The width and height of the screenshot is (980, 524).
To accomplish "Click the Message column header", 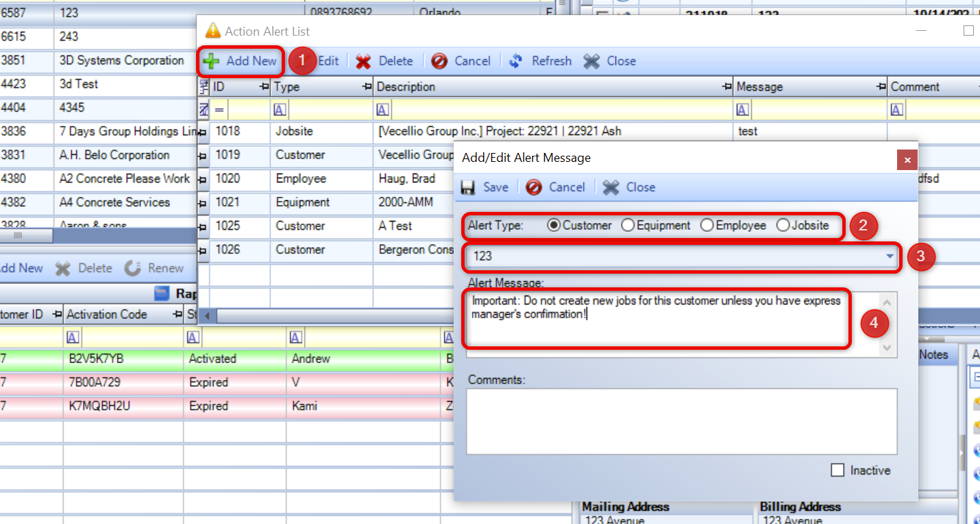I will (x=811, y=87).
